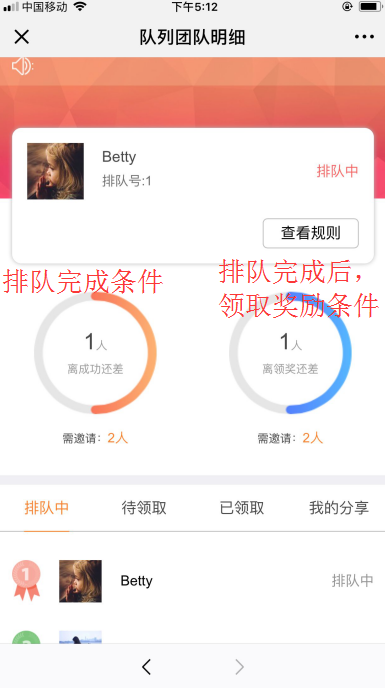Open the three-dot more options menu

364,37
